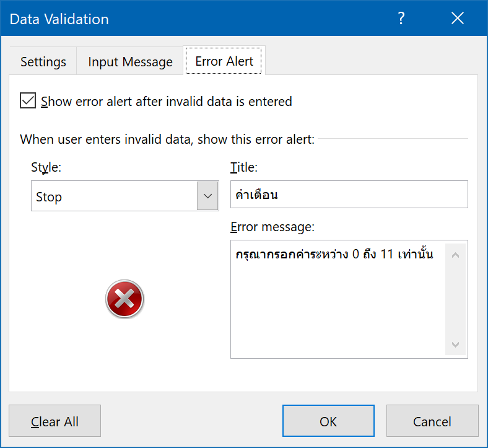Click the error message scrollbar track
Image resolution: width=488 pixels, height=448 pixels.
tap(455, 299)
